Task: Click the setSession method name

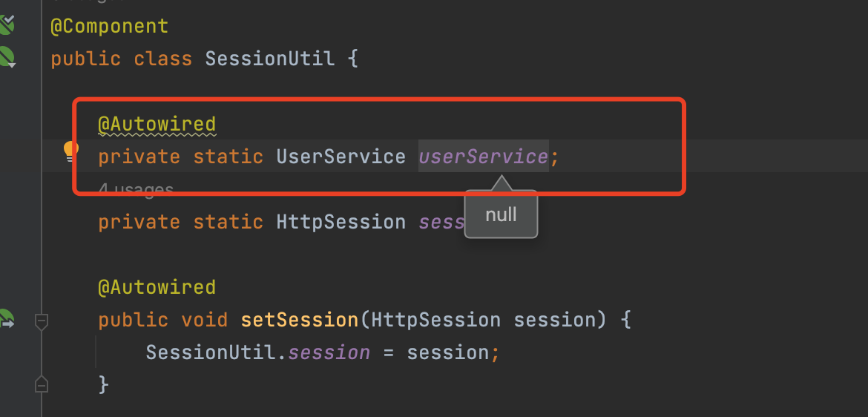Action: point(299,320)
